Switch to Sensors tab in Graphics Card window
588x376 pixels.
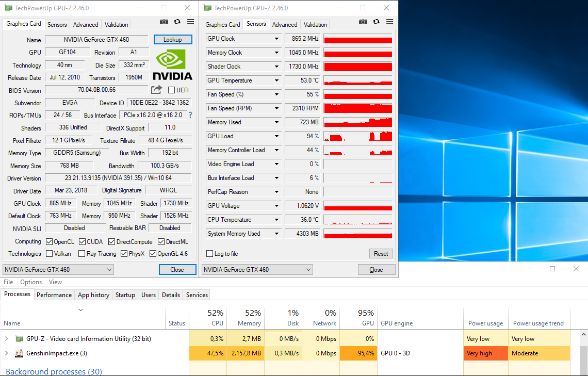[57, 25]
